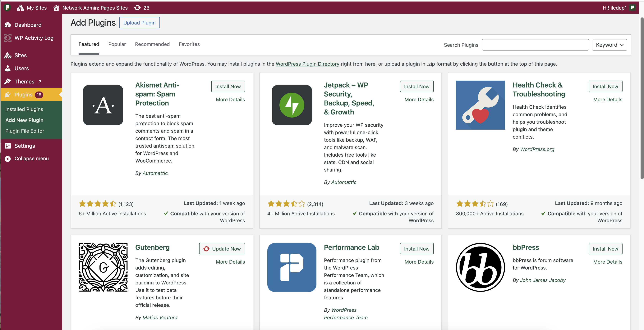Click the Health Check wrench icon
Image resolution: width=644 pixels, height=330 pixels.
pos(480,105)
